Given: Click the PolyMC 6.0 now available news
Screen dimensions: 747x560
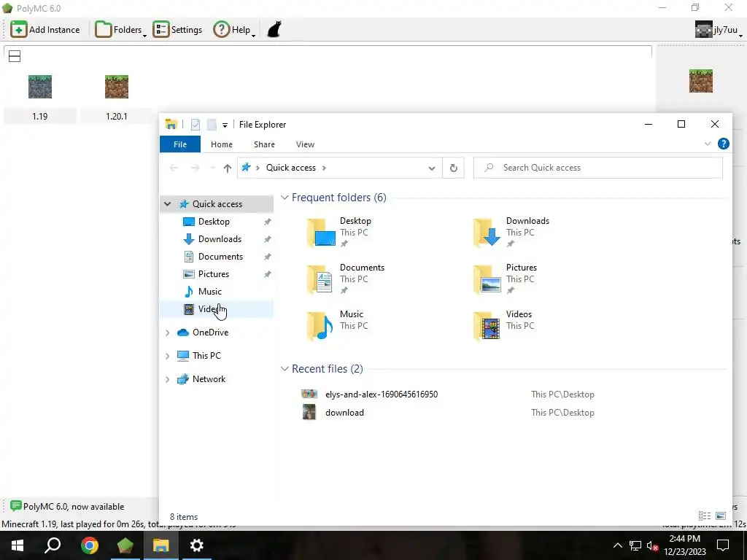Looking at the screenshot, I should 67,506.
